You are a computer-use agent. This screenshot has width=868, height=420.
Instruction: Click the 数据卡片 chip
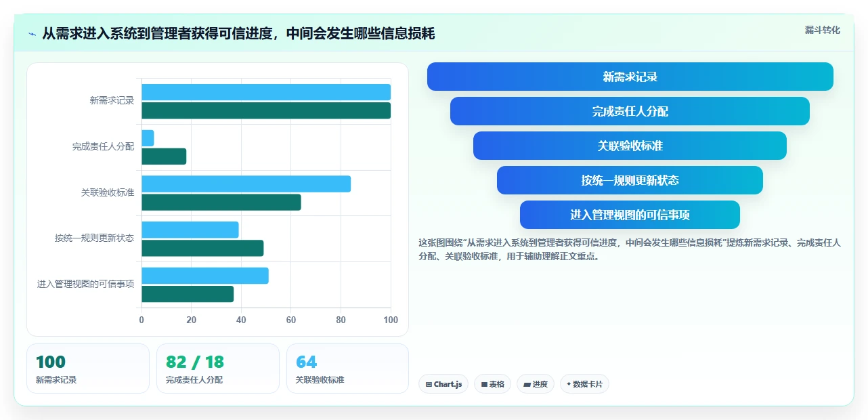tap(584, 384)
